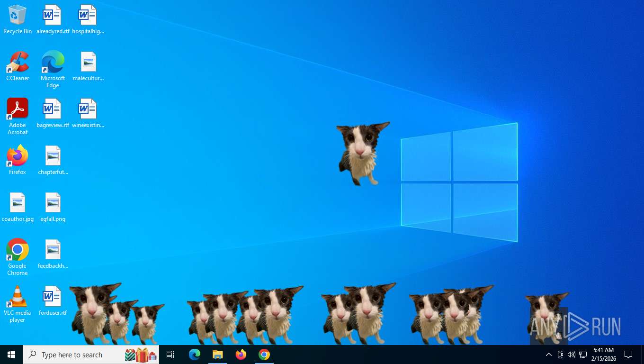Show hidden system tray icons
644x364 pixels.
click(x=549, y=355)
